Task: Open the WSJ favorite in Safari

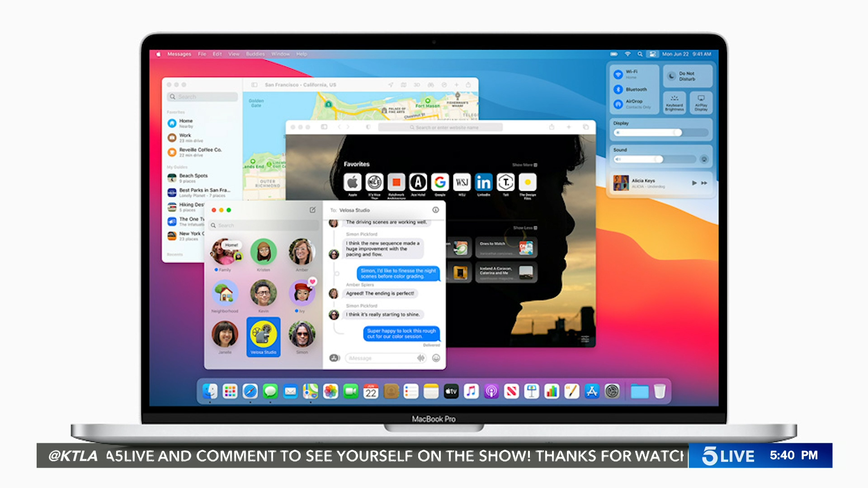Action: 462,183
